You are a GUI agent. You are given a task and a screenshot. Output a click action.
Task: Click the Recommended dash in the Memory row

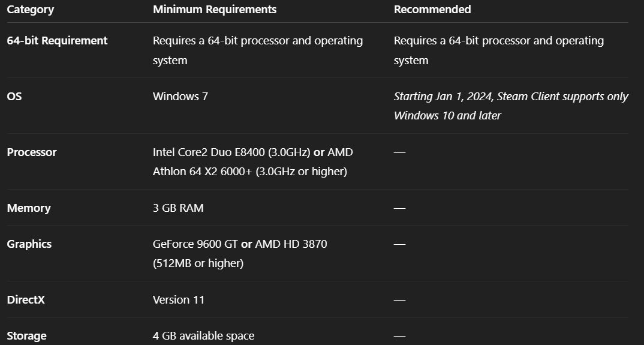(x=399, y=208)
